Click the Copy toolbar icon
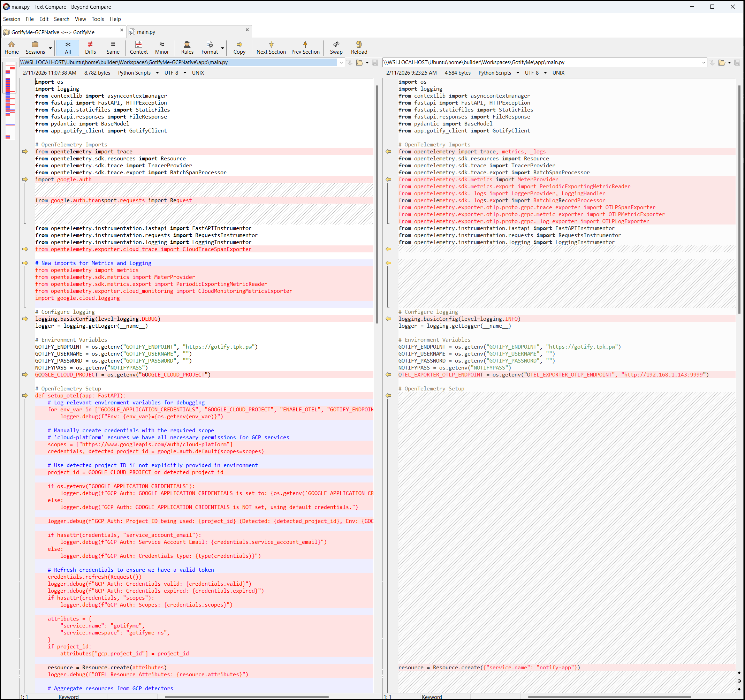 pos(239,48)
